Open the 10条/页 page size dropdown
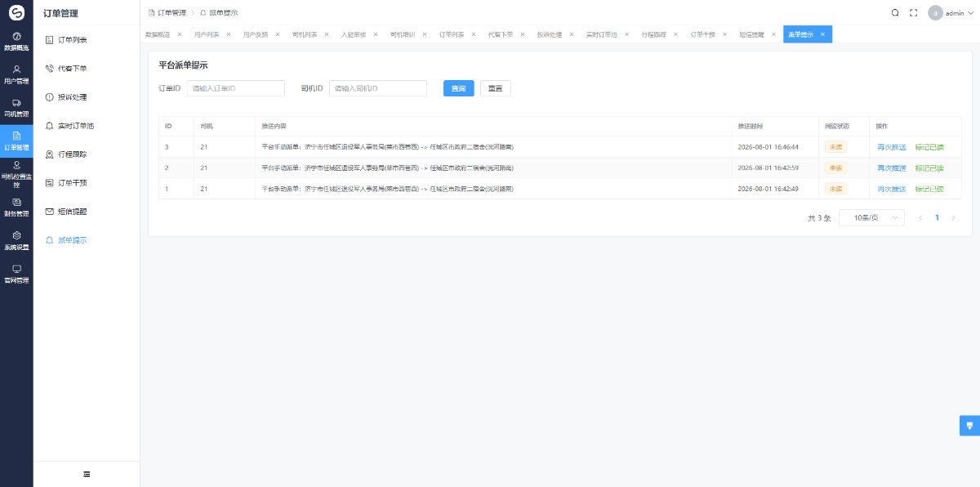 (871, 218)
